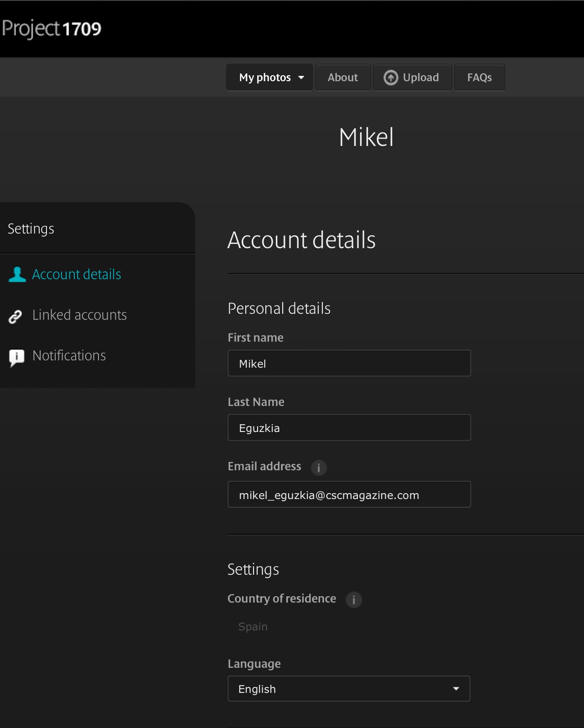Click the upload arrow circle icon

tap(391, 78)
